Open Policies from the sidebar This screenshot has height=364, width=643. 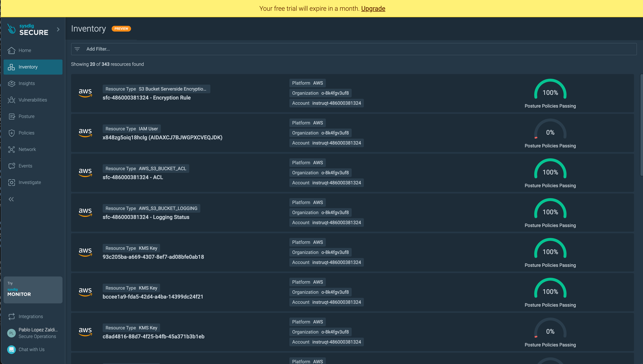(x=33, y=133)
